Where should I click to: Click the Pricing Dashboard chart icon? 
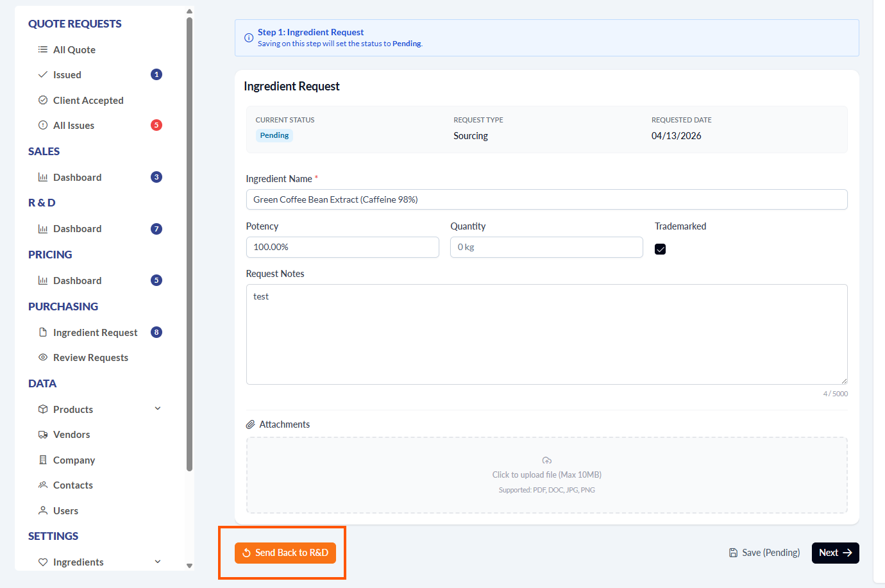(x=43, y=280)
